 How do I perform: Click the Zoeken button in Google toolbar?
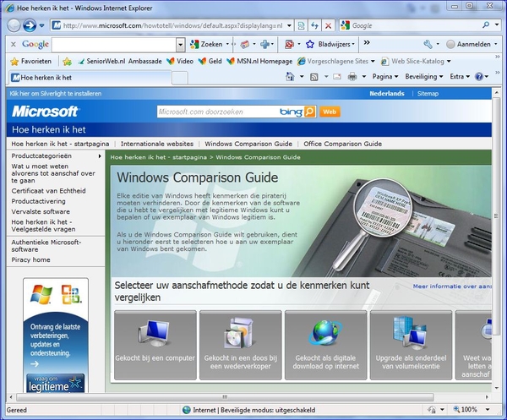click(x=209, y=44)
